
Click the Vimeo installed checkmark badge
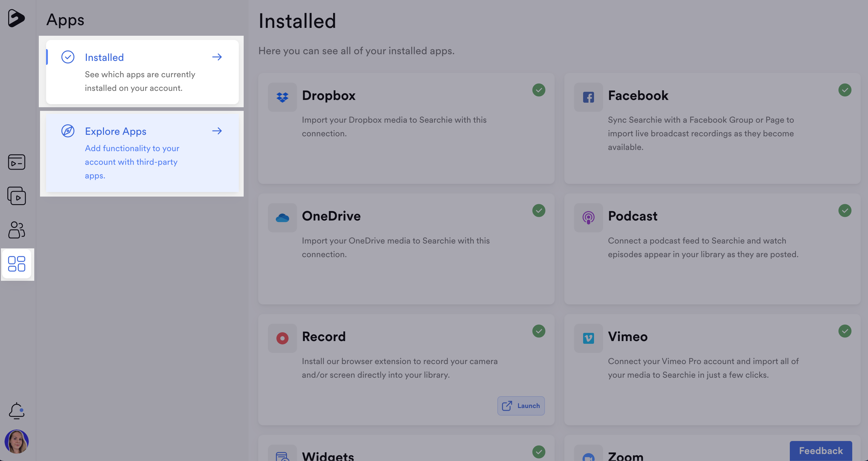pos(845,331)
